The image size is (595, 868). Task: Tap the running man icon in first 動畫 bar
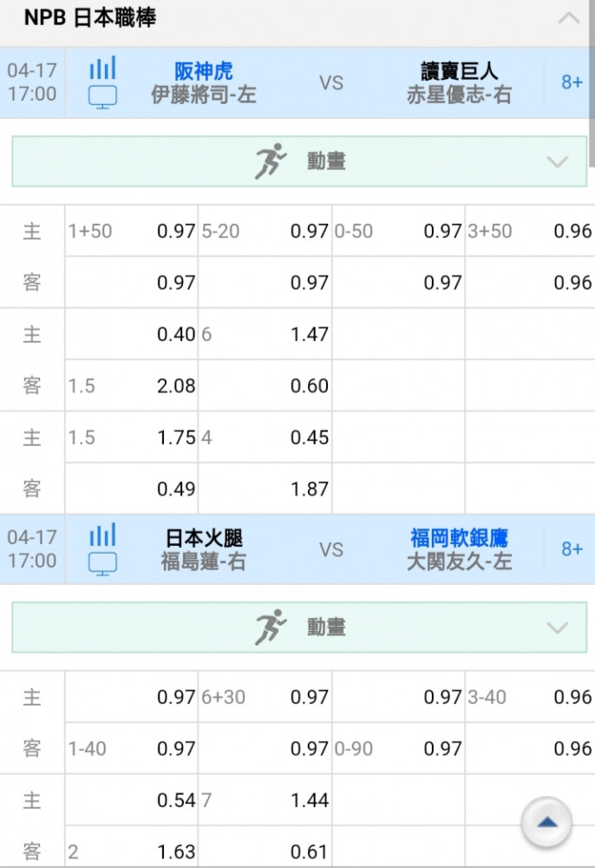pos(271,161)
